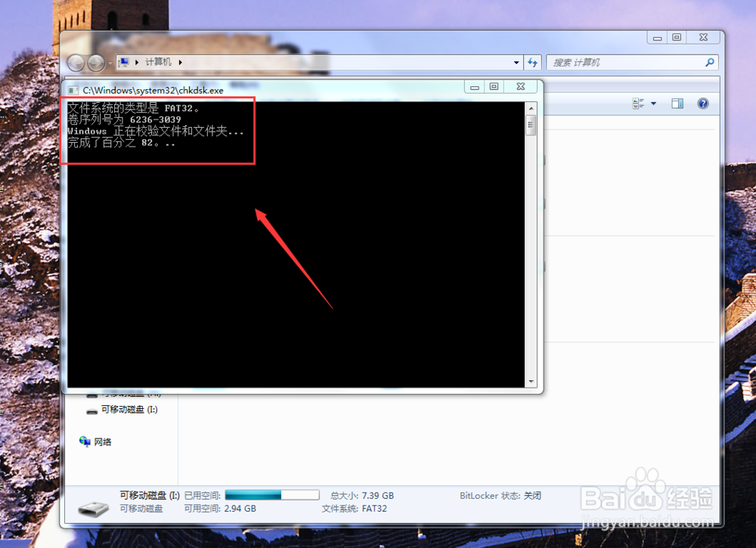This screenshot has width=756, height=548.
Task: Click 文件系统: FAT32 in details pane
Action: [355, 509]
